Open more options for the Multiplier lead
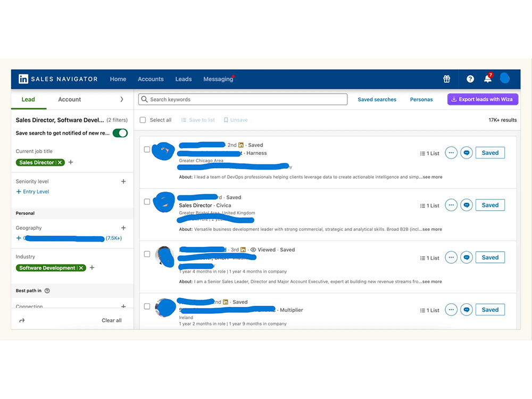This screenshot has width=532, height=399. point(451,310)
